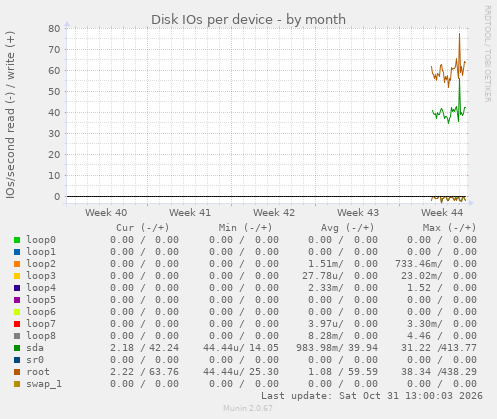Click the 'Week 42' axis label
The height and width of the screenshot is (419, 497).
[x=274, y=213]
